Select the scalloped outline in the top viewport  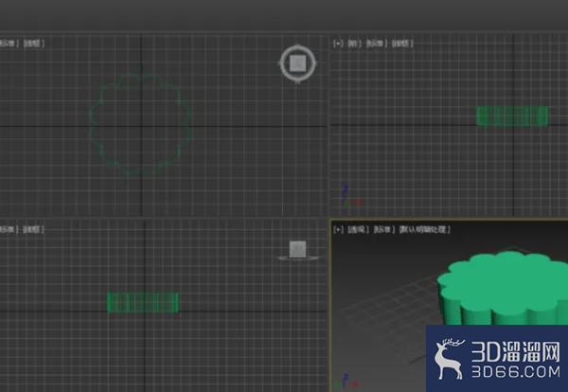tap(140, 124)
